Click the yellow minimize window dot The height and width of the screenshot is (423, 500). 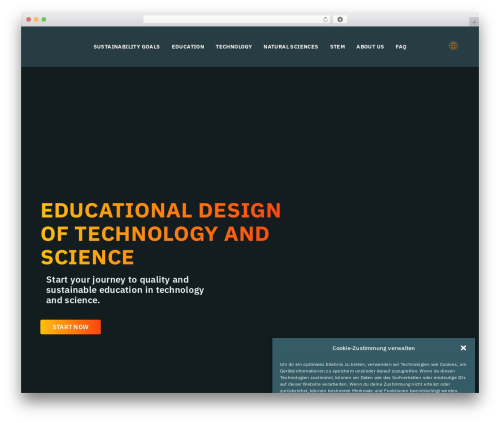(36, 19)
